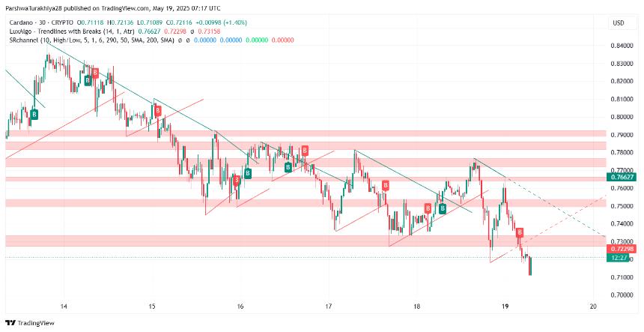Click the 0.75000 price axis label
Screen dimensions: 644x332
click(x=622, y=206)
